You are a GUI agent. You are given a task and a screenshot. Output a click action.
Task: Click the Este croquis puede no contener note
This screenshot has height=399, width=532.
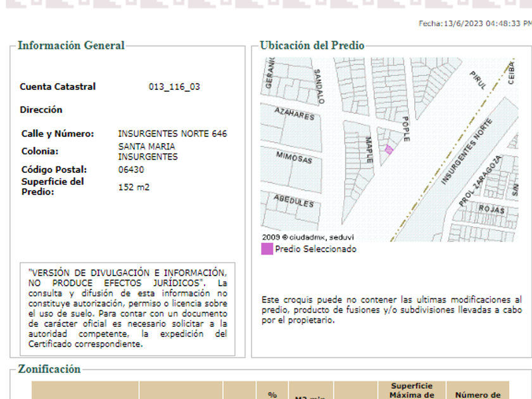click(391, 310)
